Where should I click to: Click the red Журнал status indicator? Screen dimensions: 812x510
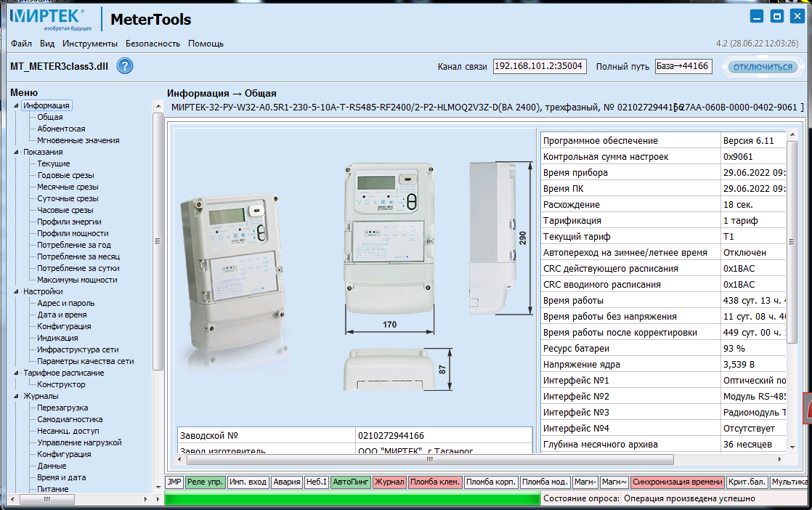click(389, 482)
